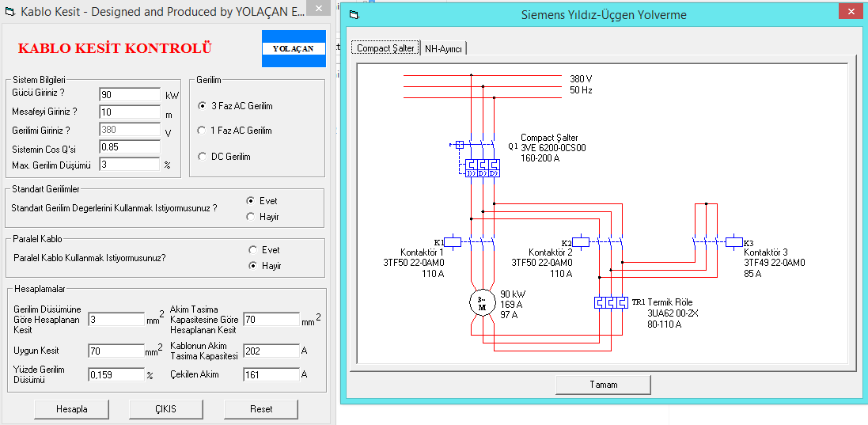Click the 97 A motor current label
Image resolution: width=868 pixels, height=425 pixels.
coord(508,315)
